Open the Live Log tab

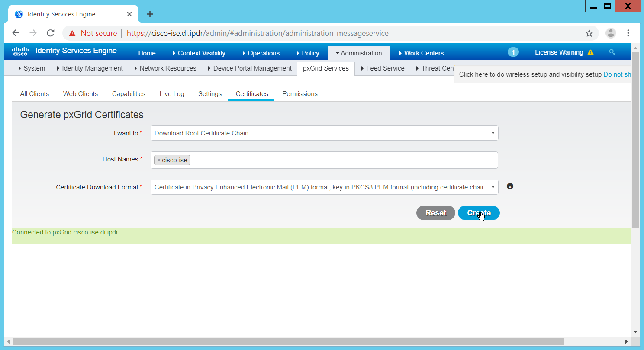pos(172,94)
